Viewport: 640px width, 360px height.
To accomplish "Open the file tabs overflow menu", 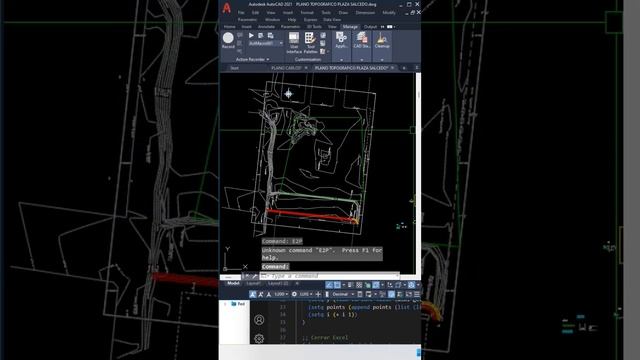I will (417, 68).
